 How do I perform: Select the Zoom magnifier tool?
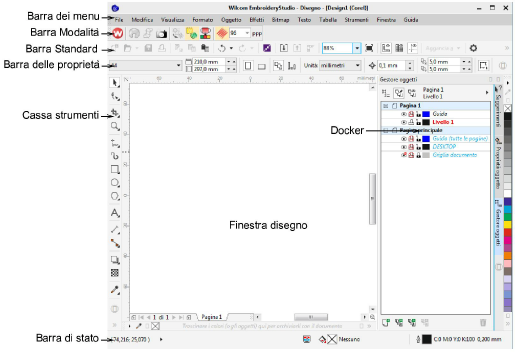[x=115, y=126]
